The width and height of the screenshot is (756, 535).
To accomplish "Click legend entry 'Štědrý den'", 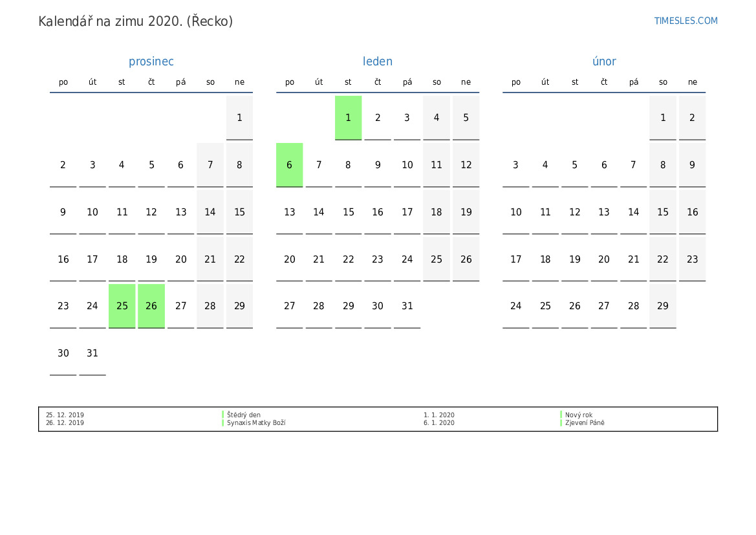I will (243, 415).
